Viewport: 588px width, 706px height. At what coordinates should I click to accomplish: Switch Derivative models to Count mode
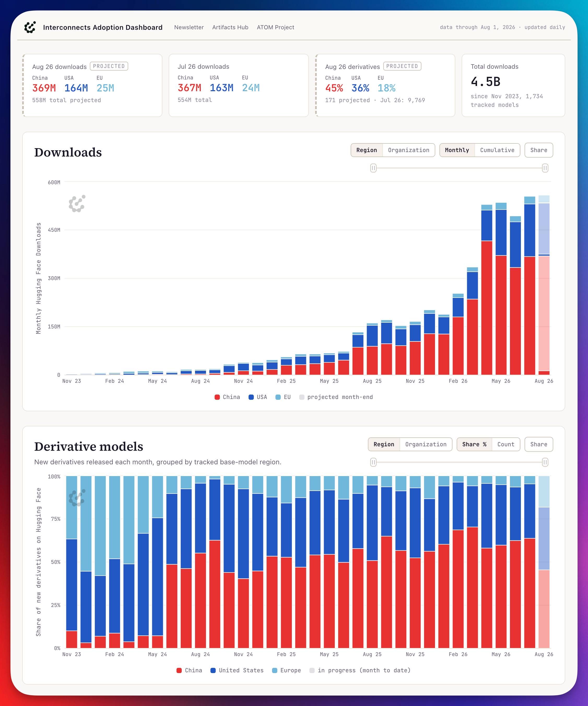[506, 444]
